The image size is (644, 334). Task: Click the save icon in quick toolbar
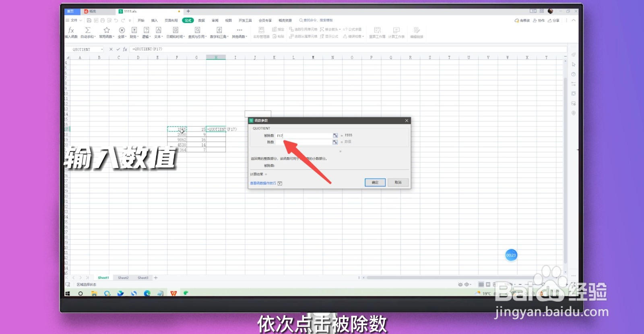(89, 20)
